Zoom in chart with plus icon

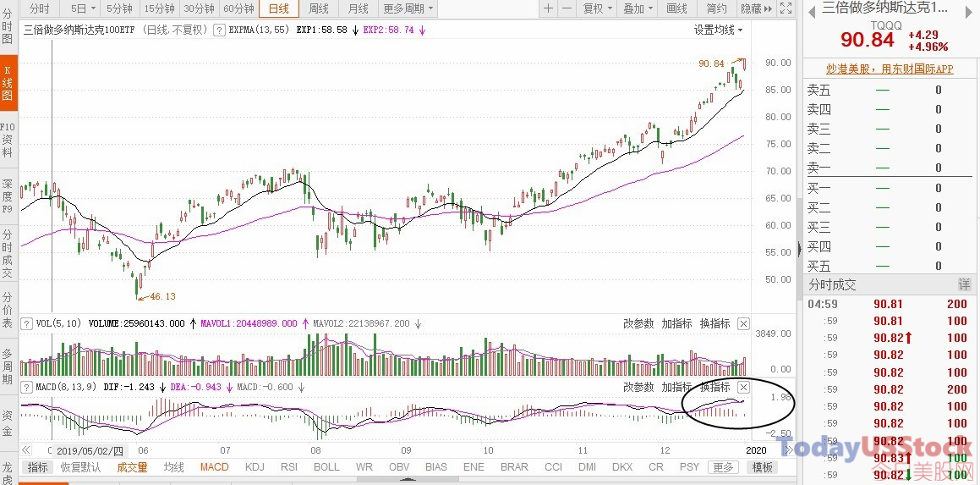[548, 8]
